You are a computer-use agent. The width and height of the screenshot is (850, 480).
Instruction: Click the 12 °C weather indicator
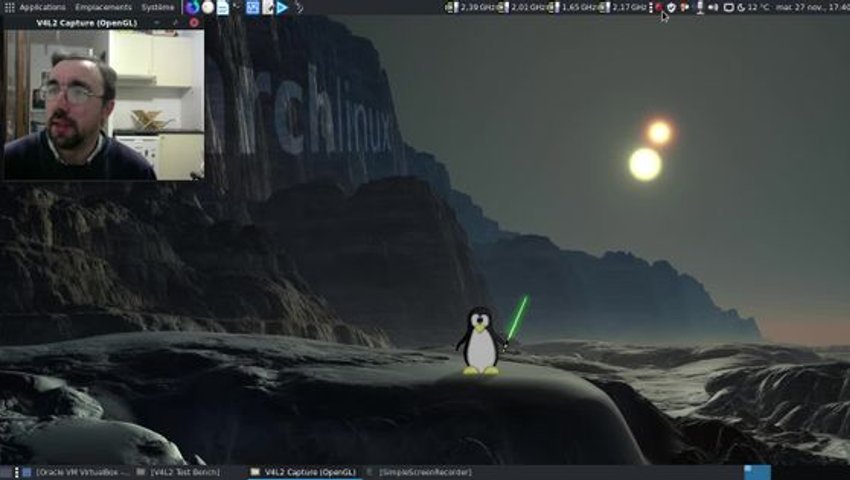coord(754,7)
